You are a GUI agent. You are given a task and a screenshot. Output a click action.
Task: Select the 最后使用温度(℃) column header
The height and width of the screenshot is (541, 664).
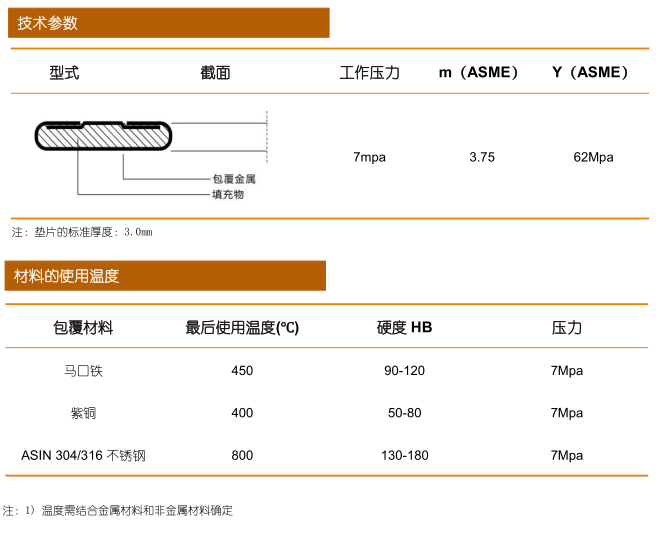coord(242,328)
